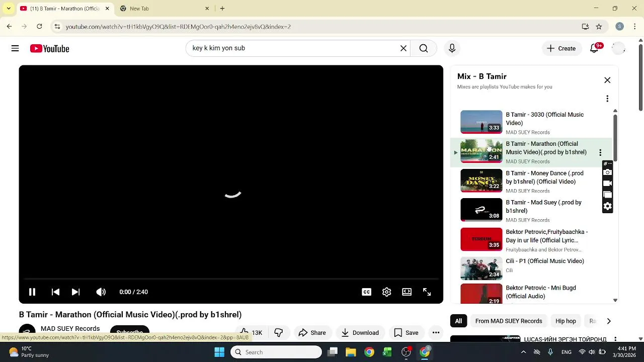Filter by From MAD SUEY Records
Viewport: 644px width, 362px height.
tap(509, 321)
